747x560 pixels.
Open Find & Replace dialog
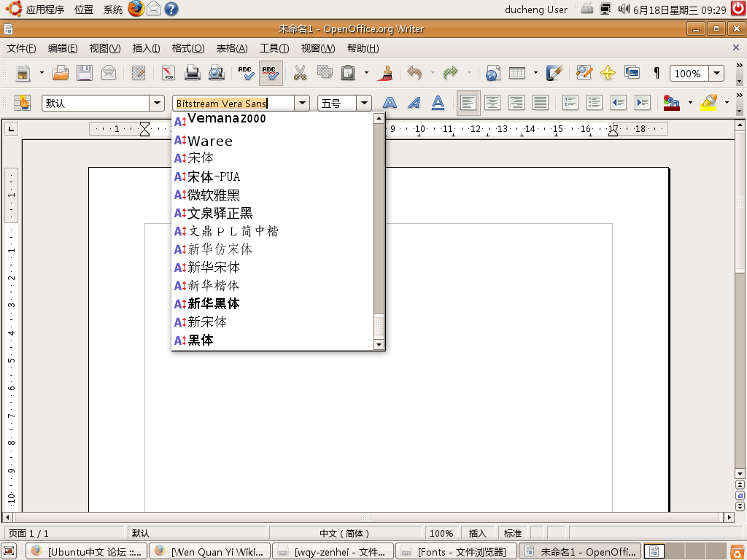tap(584, 74)
